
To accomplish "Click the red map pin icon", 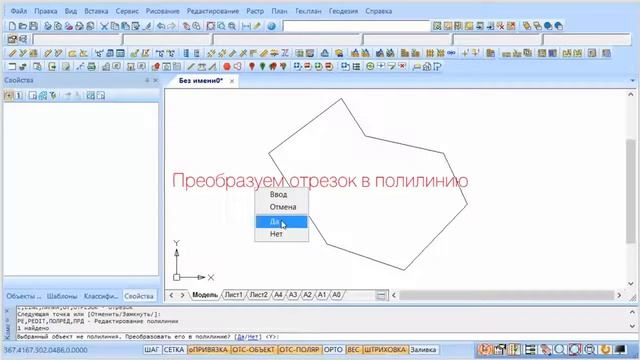I will click(252, 67).
